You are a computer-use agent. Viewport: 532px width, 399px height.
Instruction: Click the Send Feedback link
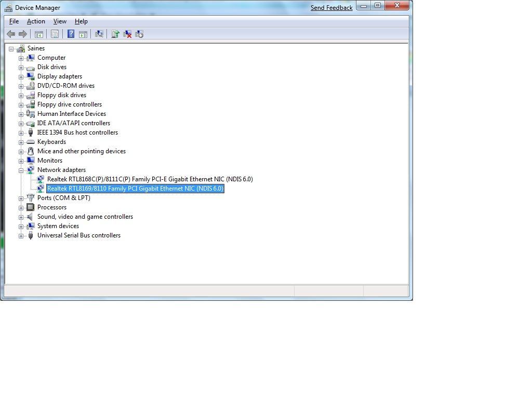[x=331, y=8]
